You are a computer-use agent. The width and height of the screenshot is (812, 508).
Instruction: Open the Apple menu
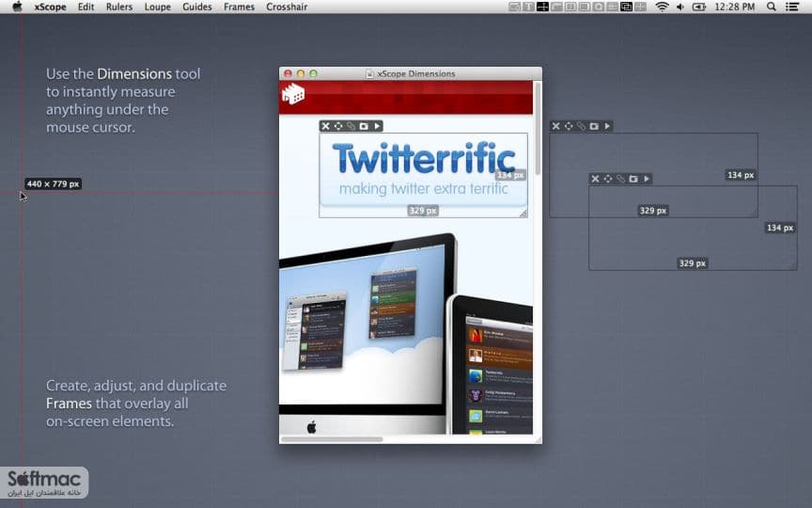click(17, 7)
